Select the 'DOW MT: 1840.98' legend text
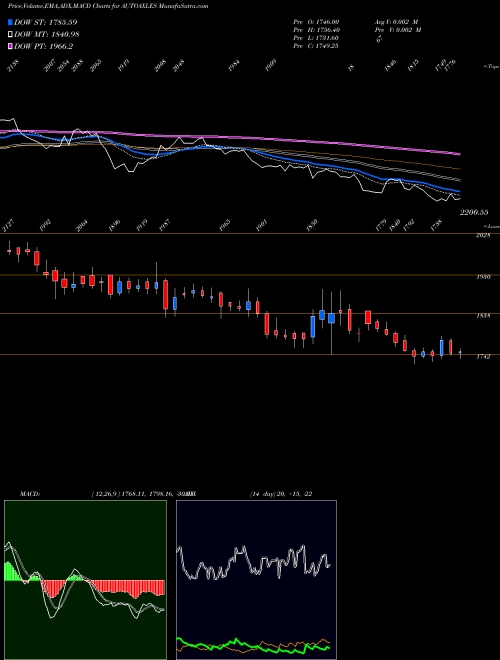Viewport: 500px width, 660px height. [47, 35]
